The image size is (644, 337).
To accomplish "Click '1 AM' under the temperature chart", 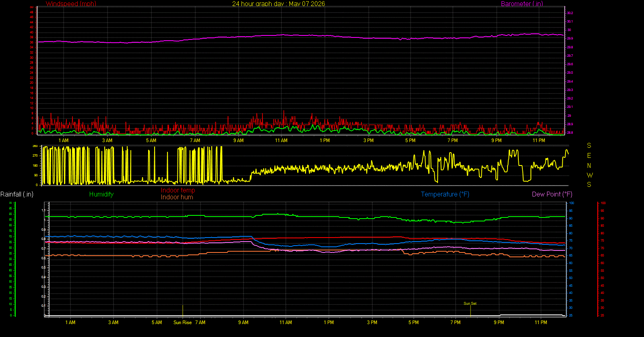I will coord(70,323).
